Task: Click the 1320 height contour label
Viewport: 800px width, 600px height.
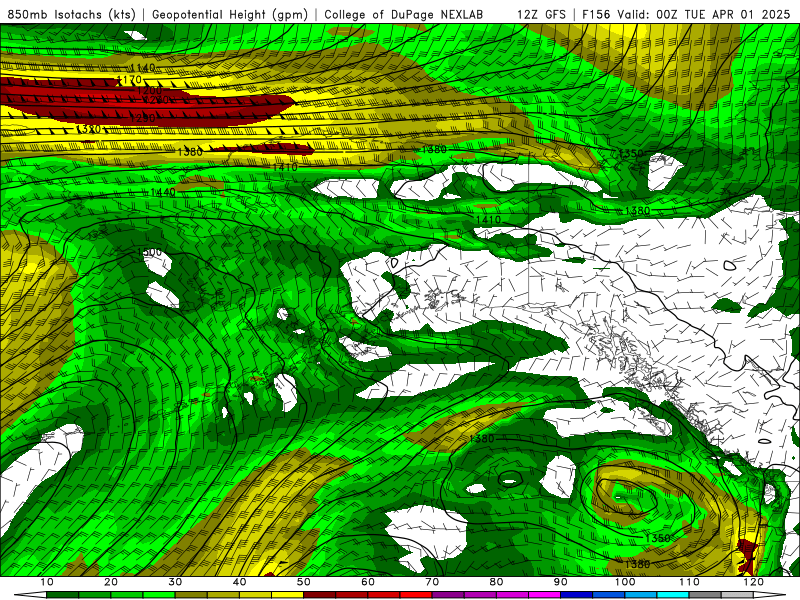Action: (x=88, y=129)
